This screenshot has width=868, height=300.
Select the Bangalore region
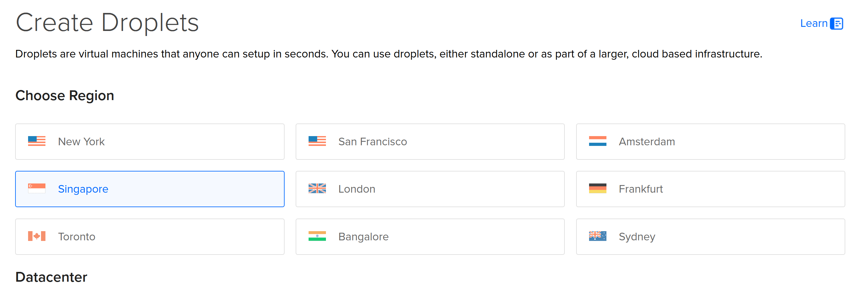click(x=430, y=237)
